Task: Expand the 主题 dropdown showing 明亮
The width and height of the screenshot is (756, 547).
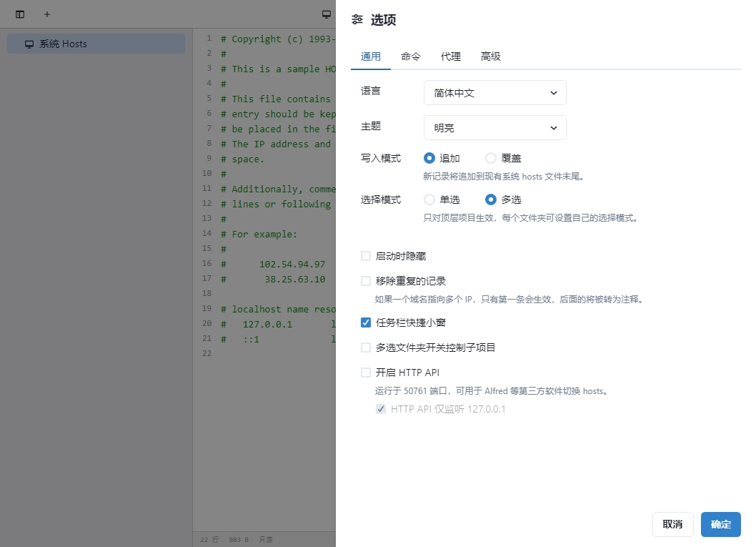Action: click(494, 128)
